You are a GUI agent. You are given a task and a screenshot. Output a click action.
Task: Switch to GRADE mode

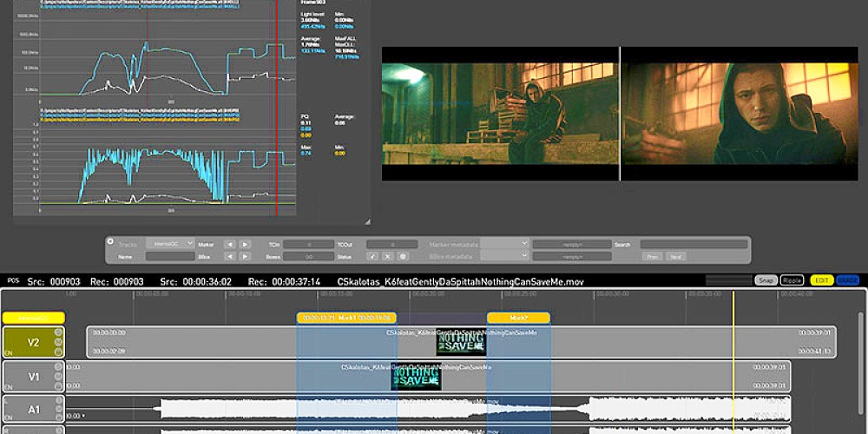click(848, 280)
